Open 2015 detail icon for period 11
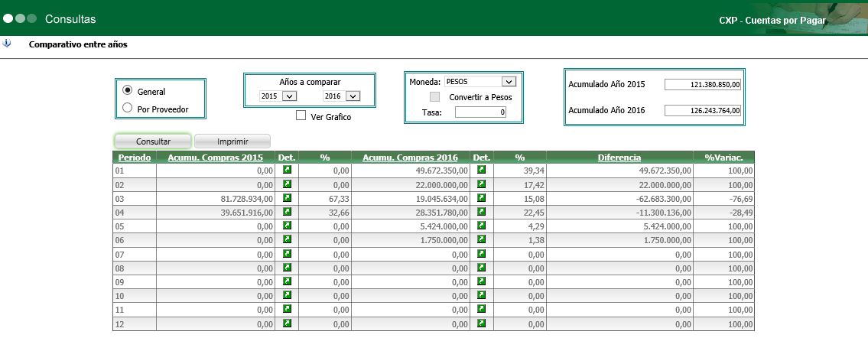 click(x=287, y=309)
